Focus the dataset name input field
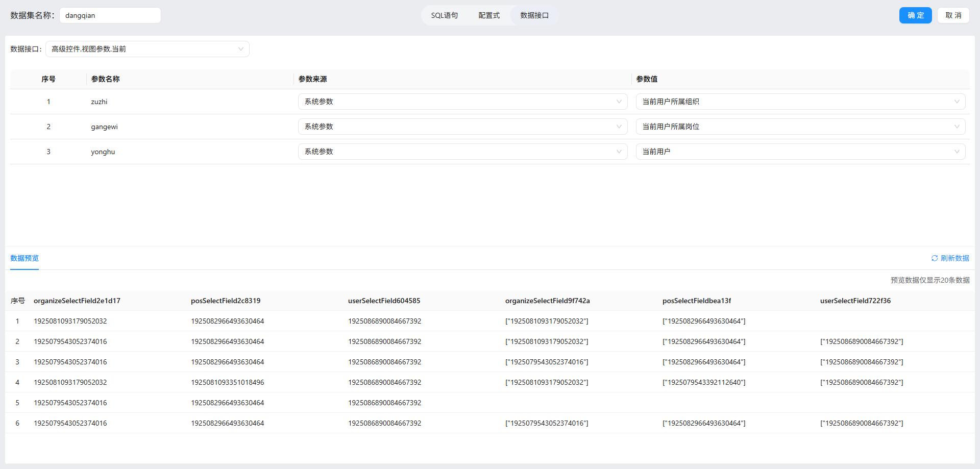 110,15
